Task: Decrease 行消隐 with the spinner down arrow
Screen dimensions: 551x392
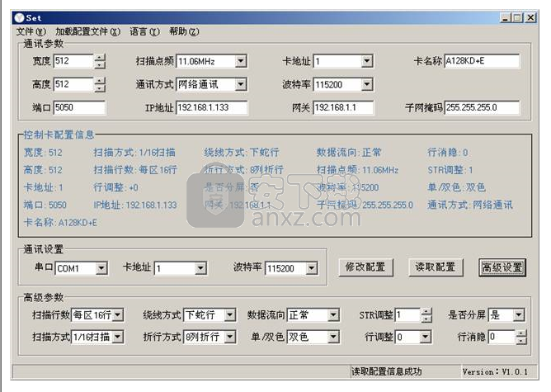Action: click(521, 340)
